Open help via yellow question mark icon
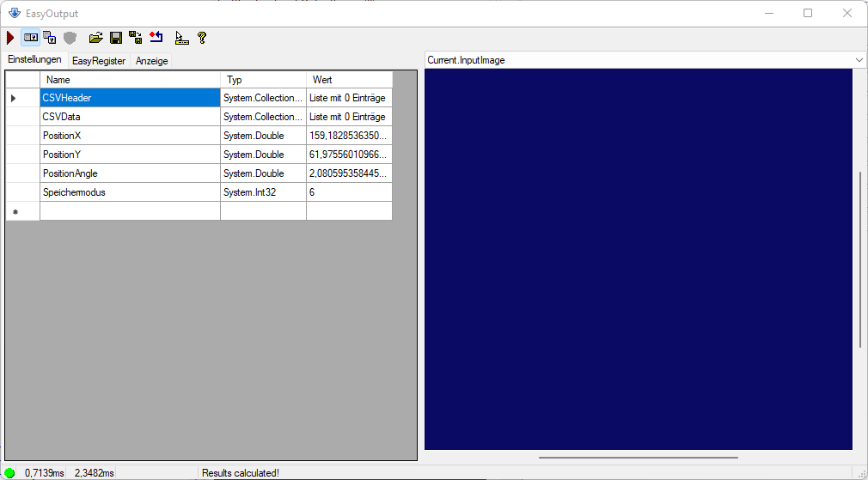Screen dimensions: 868x480 click(202, 38)
